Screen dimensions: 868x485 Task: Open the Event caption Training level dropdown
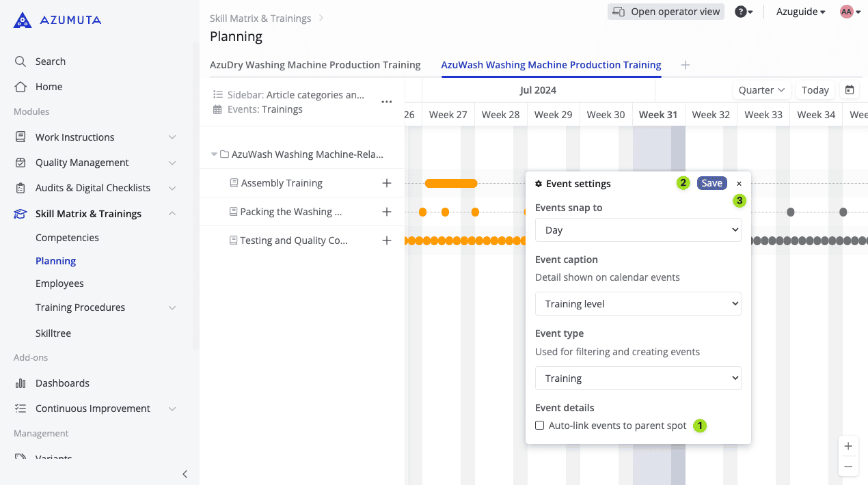(638, 304)
